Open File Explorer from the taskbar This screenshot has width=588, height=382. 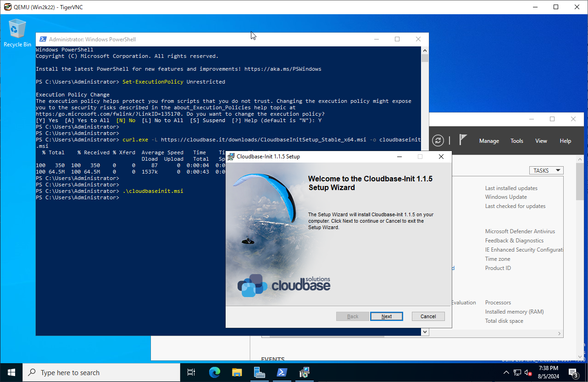click(x=237, y=372)
